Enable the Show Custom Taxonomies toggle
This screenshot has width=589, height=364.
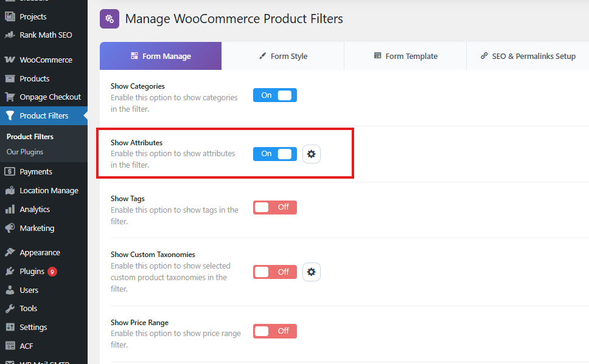275,272
